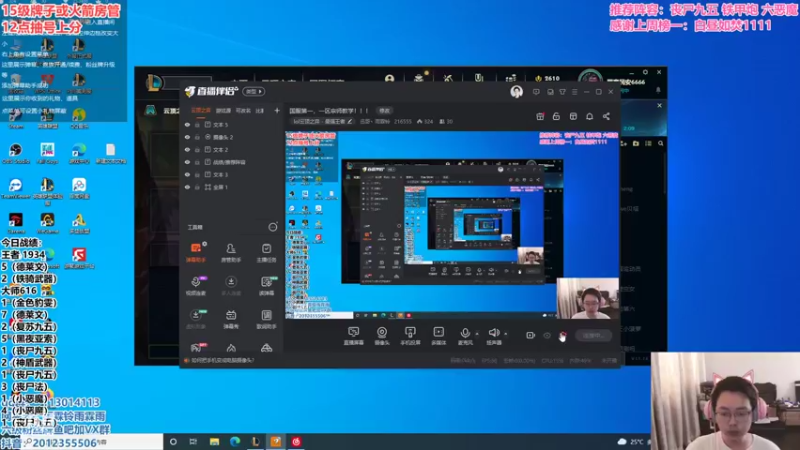Expand the pill button beside the app logo
This screenshot has height=450, width=800.
pyautogui.click(x=254, y=91)
